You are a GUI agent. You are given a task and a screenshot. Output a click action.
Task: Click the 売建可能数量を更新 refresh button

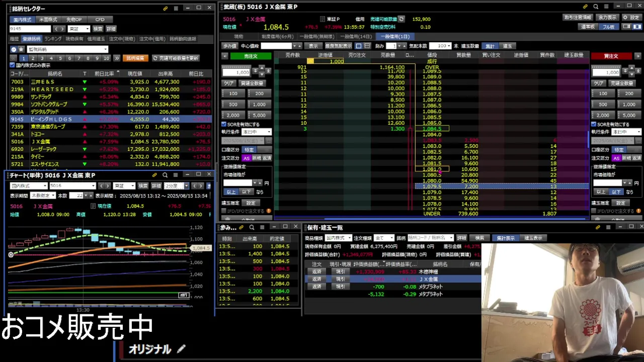coord(176,58)
